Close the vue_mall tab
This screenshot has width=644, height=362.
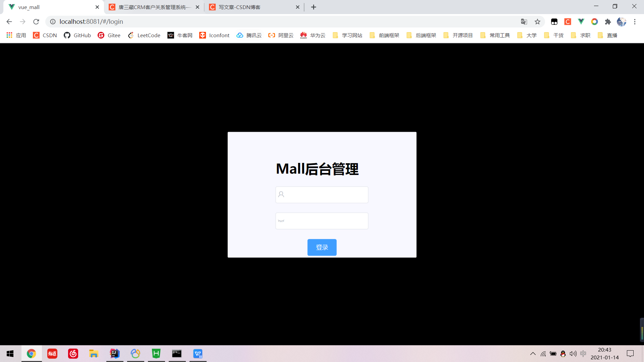[97, 7]
